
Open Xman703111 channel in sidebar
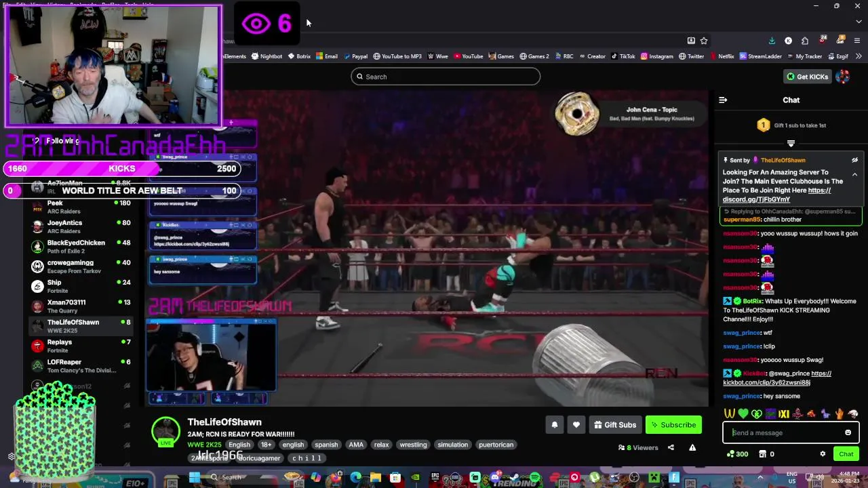[x=81, y=306]
